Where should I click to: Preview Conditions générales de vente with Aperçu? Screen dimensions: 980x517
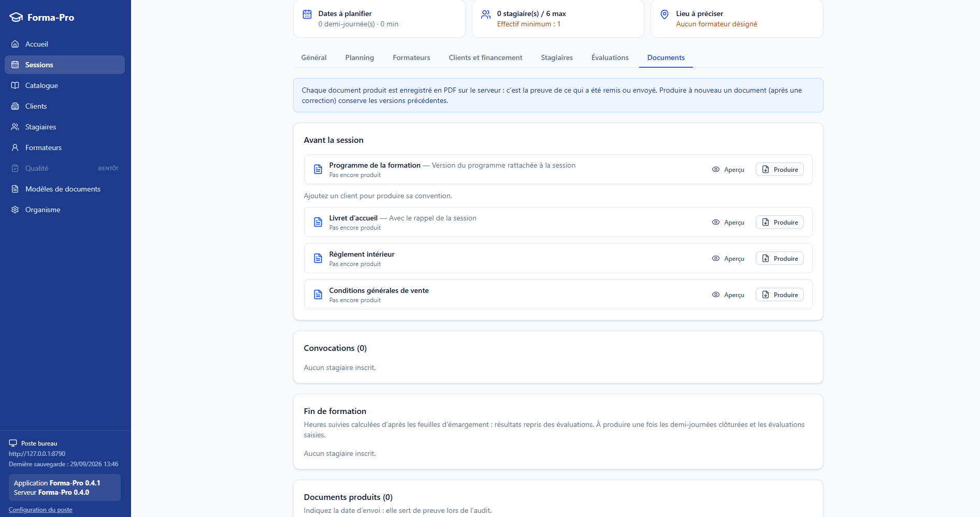pos(728,294)
